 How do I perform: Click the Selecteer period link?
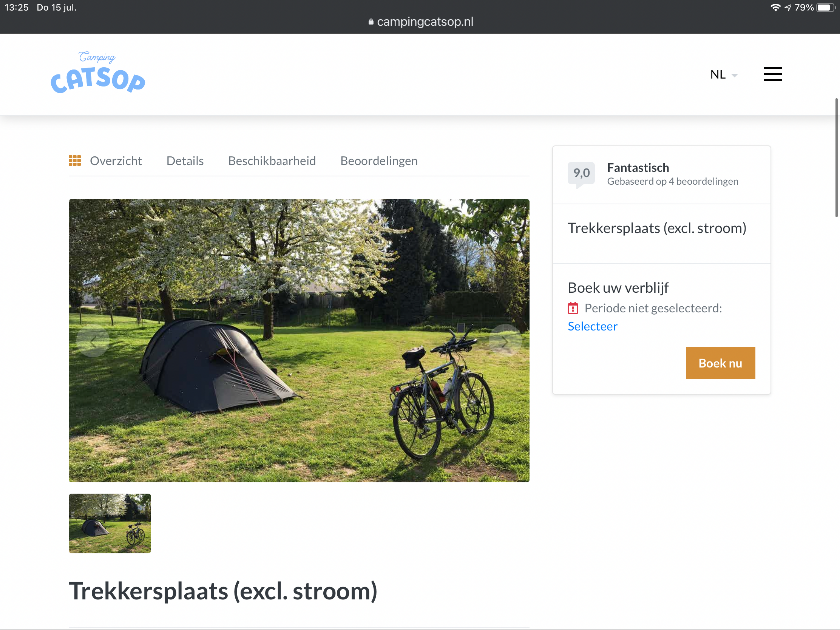pos(592,326)
